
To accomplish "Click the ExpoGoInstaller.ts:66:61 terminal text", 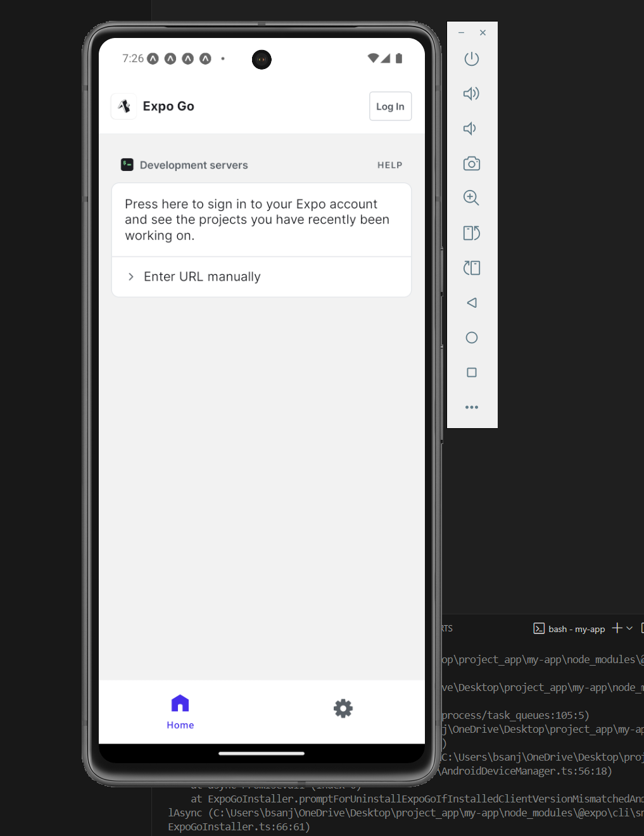I will (x=239, y=827).
